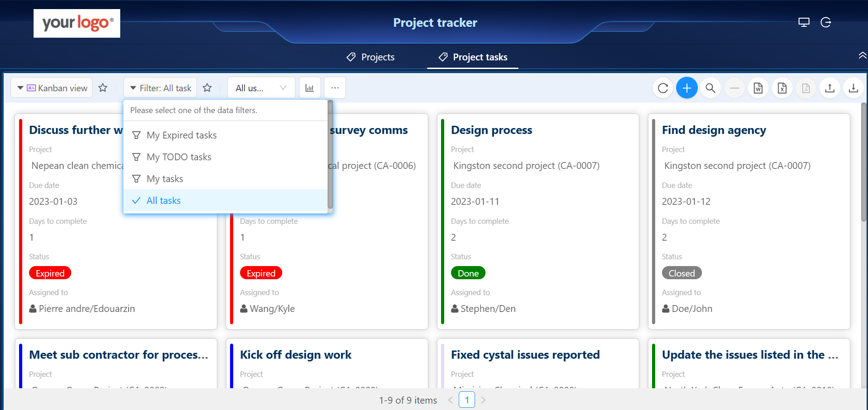Choose My Expired tasks filter
868x410 pixels.
tap(226, 135)
